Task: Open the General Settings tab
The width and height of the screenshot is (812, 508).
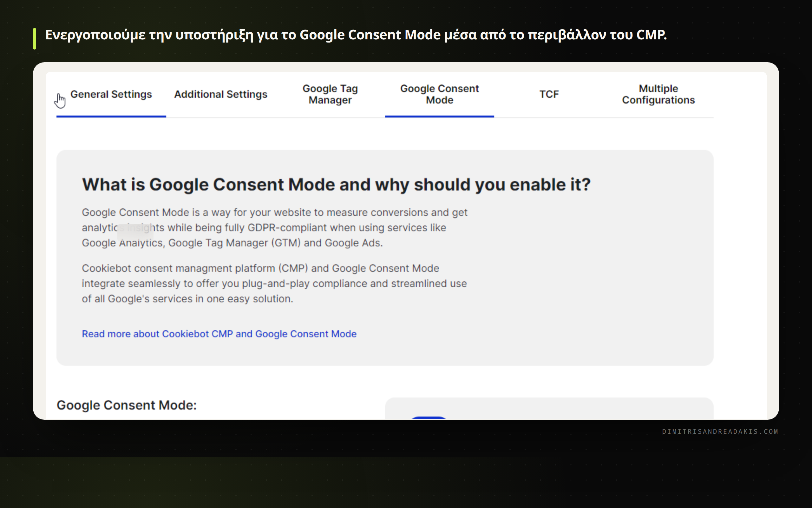Action: coord(111,94)
